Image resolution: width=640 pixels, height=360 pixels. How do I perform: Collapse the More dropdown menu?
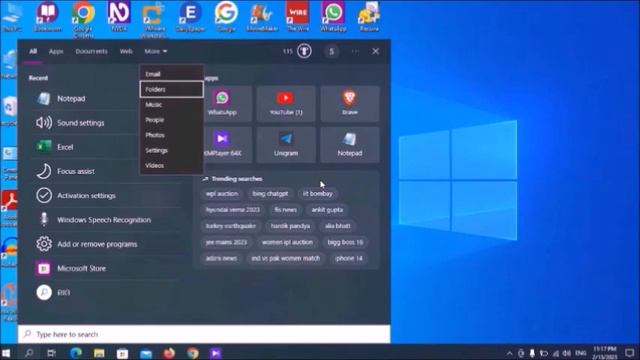[x=156, y=51]
